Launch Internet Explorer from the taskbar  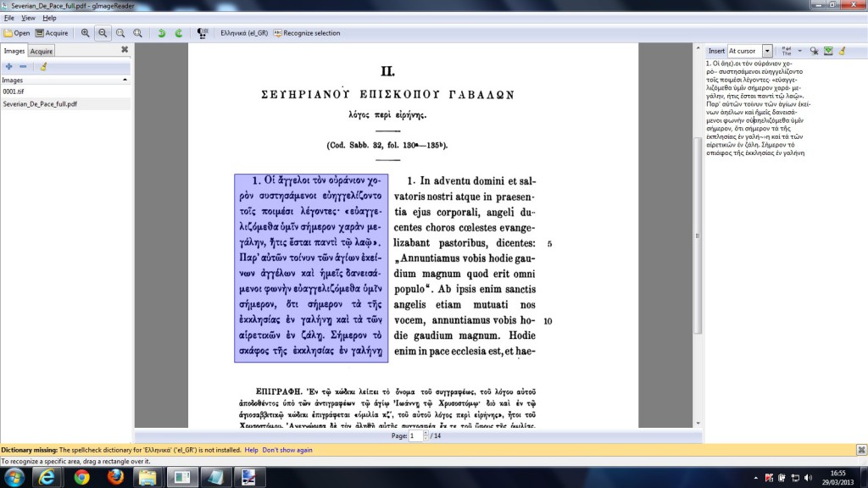(x=47, y=477)
